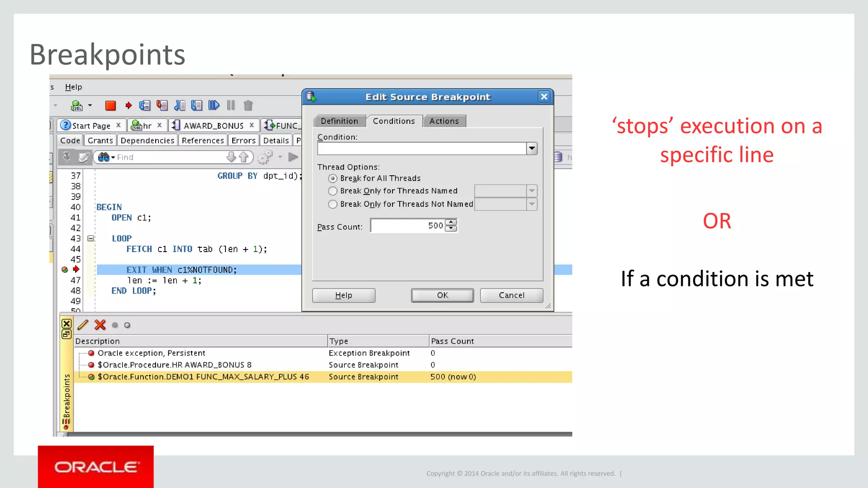This screenshot has height=488, width=868.
Task: Click the edit pencil icon in code toolbar
Action: pyautogui.click(x=84, y=157)
